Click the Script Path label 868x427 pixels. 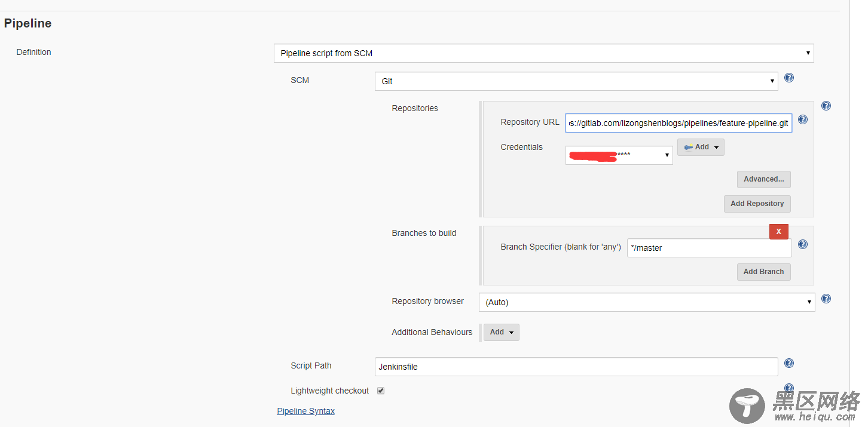tap(311, 365)
